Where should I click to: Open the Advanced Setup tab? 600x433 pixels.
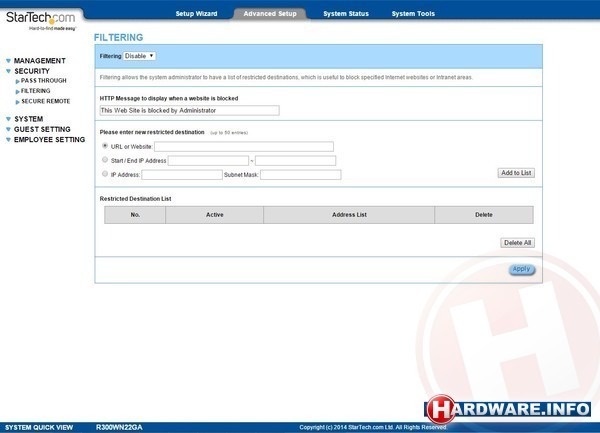click(270, 14)
